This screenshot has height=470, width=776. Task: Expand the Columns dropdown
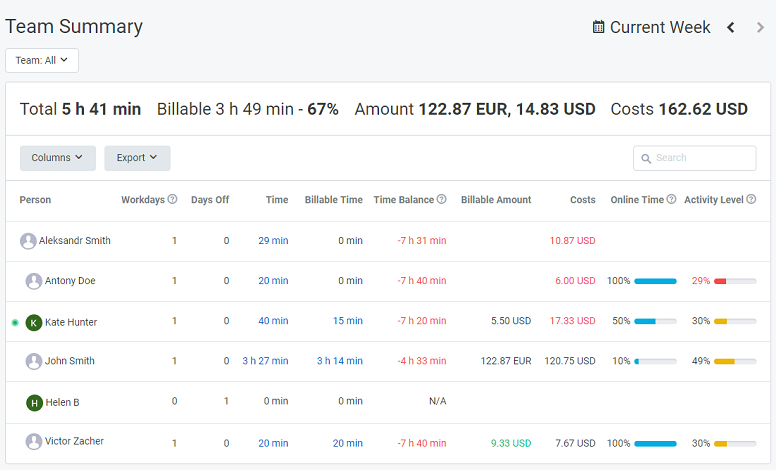tap(58, 158)
